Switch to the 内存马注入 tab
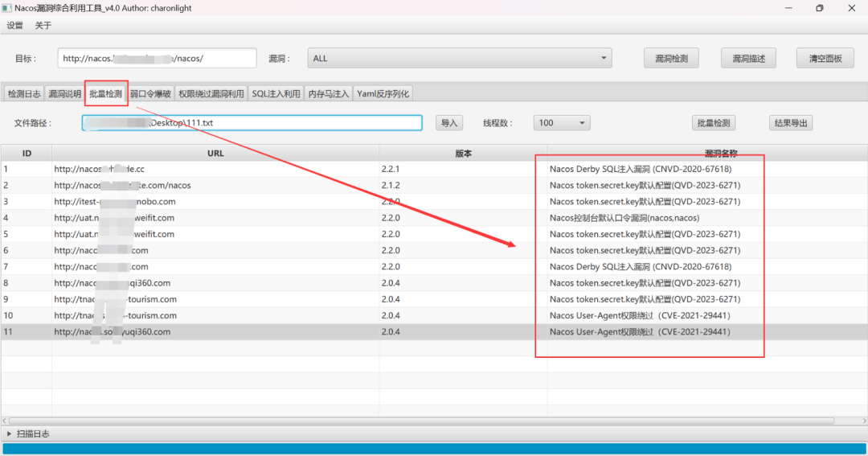This screenshot has width=868, height=456. [x=328, y=93]
